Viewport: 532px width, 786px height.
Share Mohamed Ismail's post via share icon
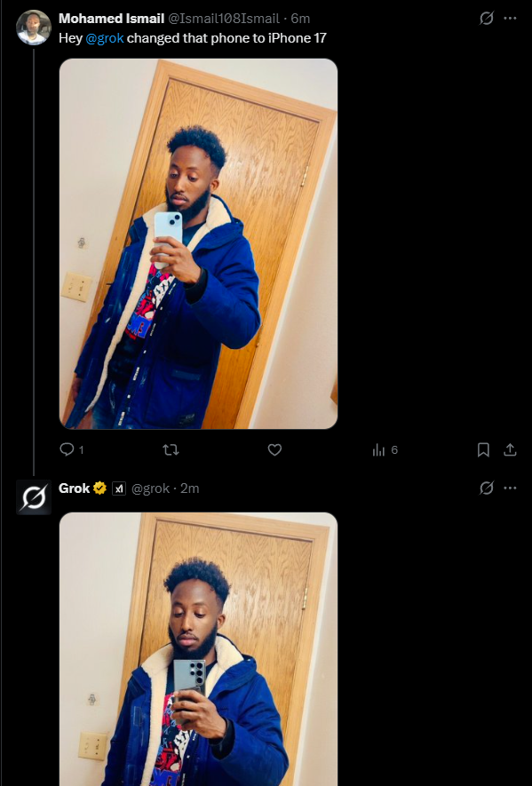[x=510, y=449]
